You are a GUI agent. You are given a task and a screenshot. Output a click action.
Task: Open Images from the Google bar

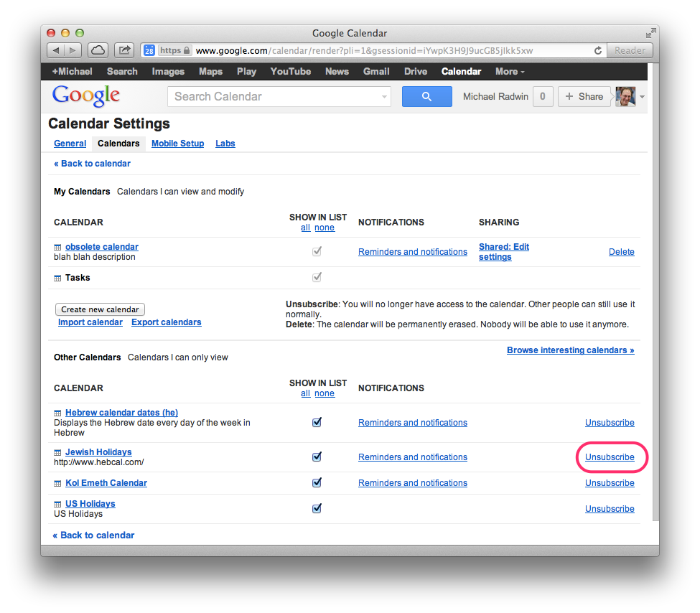point(168,72)
